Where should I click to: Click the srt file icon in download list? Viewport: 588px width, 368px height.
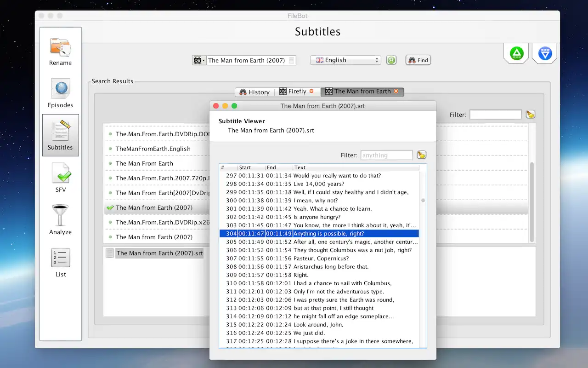[x=110, y=253]
